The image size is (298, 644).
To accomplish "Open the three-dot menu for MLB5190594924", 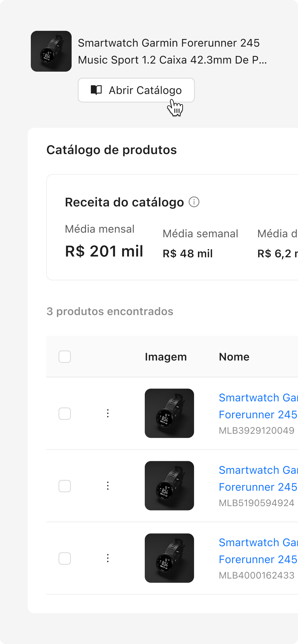I will pyautogui.click(x=108, y=486).
